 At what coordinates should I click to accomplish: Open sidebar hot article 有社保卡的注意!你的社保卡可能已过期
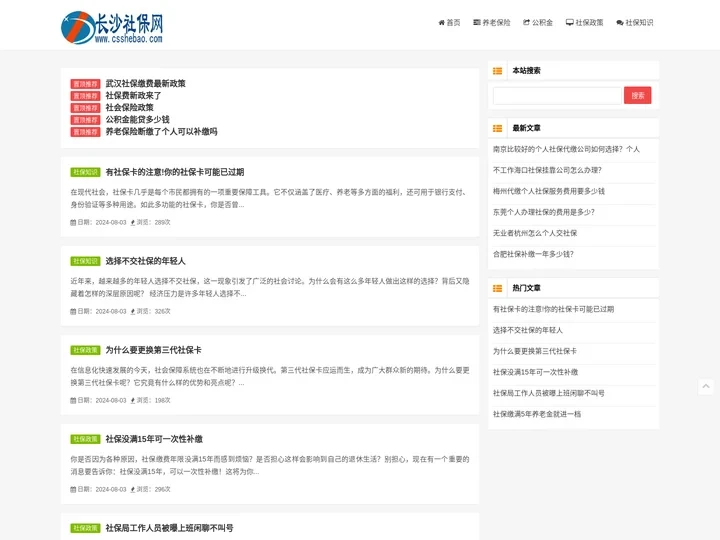coord(553,309)
